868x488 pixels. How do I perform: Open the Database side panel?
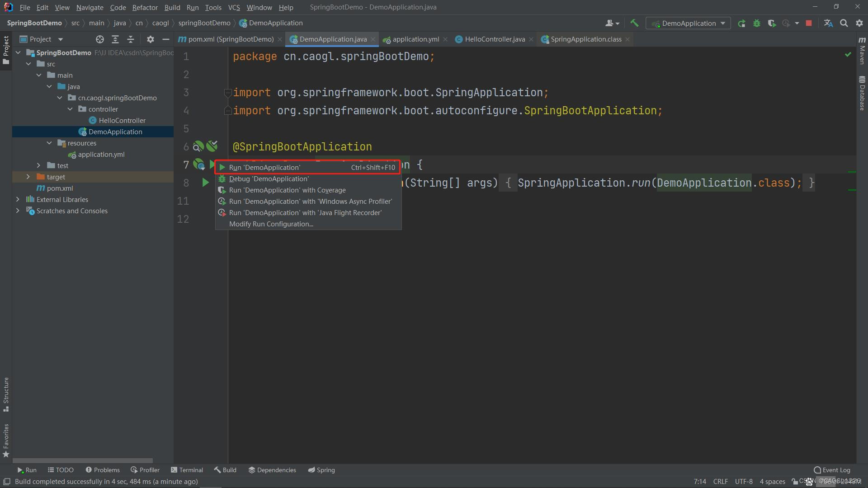coord(862,93)
